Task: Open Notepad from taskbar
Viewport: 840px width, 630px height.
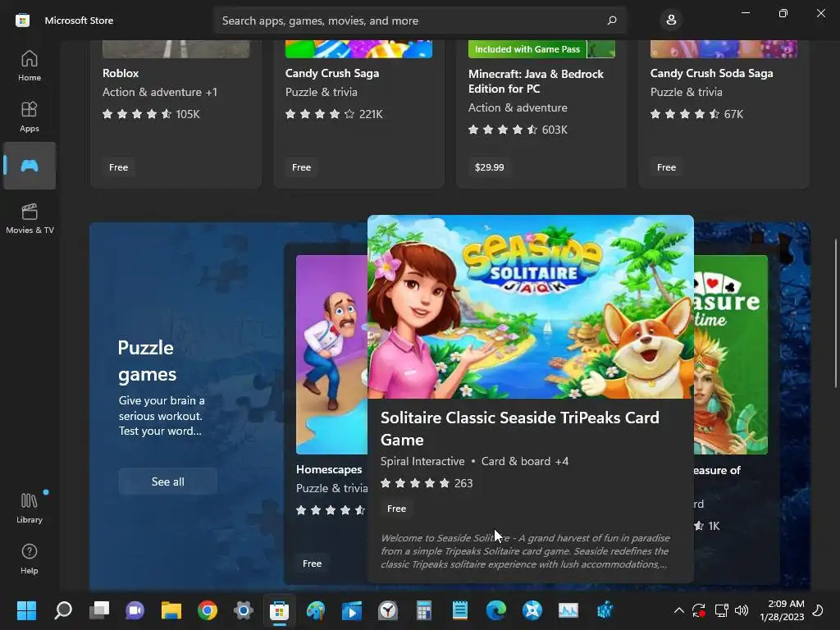Action: [x=459, y=610]
